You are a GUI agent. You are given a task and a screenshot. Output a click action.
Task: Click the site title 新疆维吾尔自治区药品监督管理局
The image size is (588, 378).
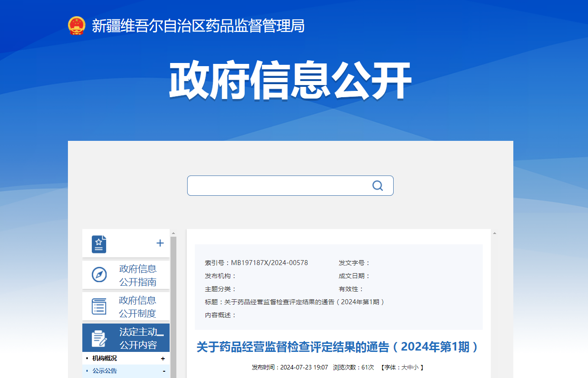[x=198, y=26]
